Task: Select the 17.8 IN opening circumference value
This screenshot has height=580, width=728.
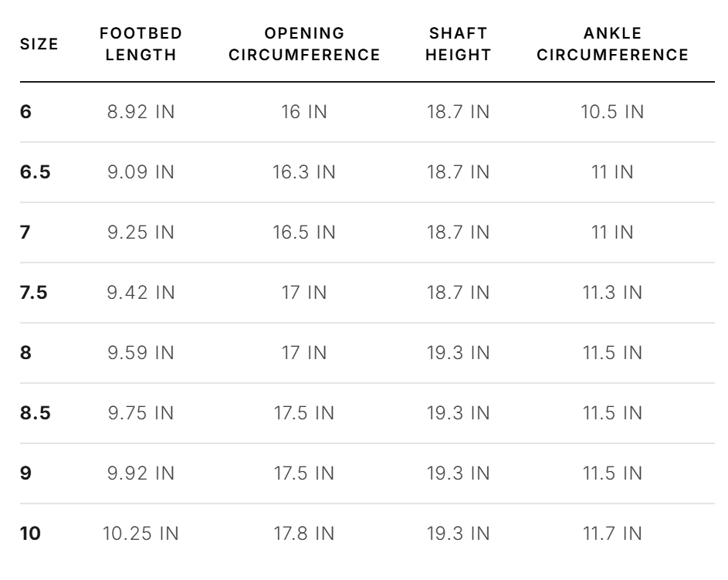Action: tap(304, 534)
